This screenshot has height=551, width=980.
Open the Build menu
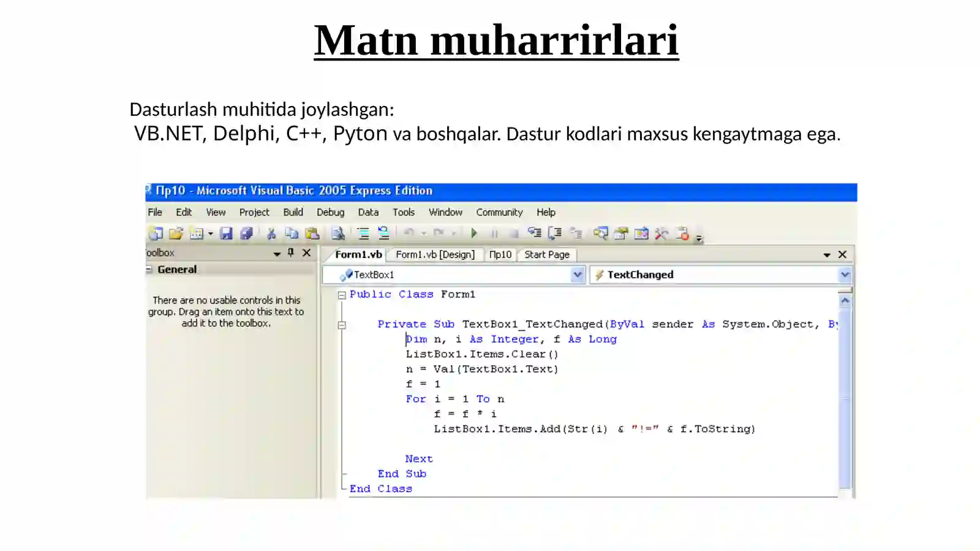(293, 212)
